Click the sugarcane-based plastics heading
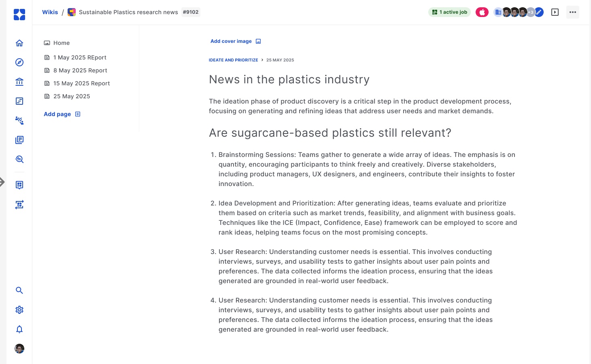 pyautogui.click(x=330, y=133)
